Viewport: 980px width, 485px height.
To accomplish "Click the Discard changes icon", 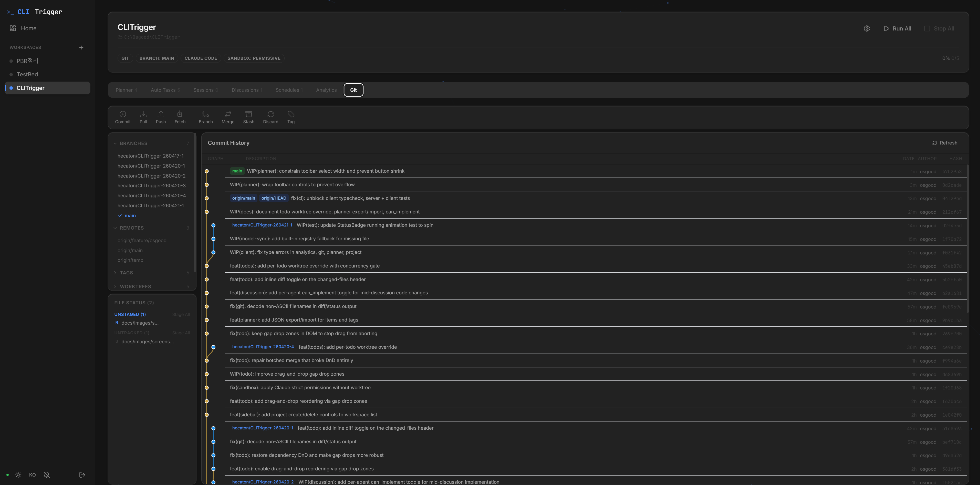I will [x=270, y=117].
